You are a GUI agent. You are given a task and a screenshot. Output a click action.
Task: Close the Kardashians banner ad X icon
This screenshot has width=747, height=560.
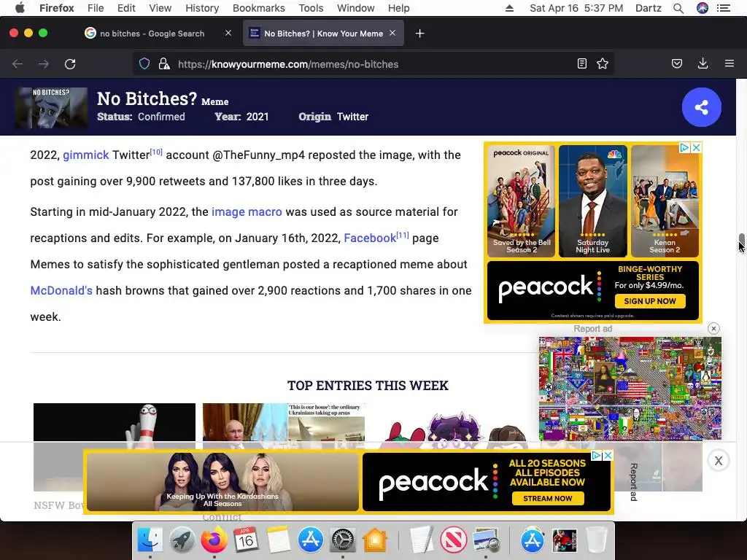point(608,456)
